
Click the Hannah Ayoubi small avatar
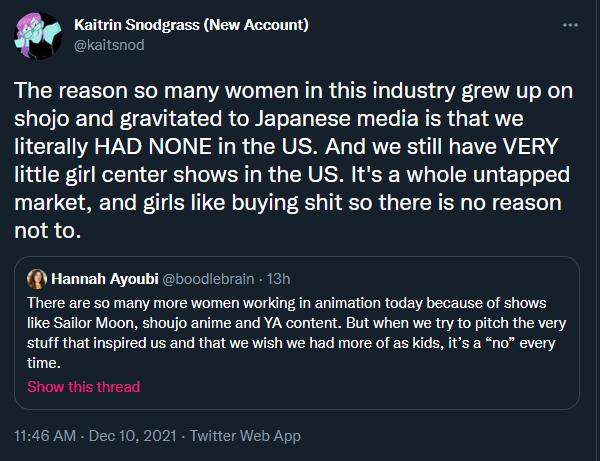click(x=36, y=278)
